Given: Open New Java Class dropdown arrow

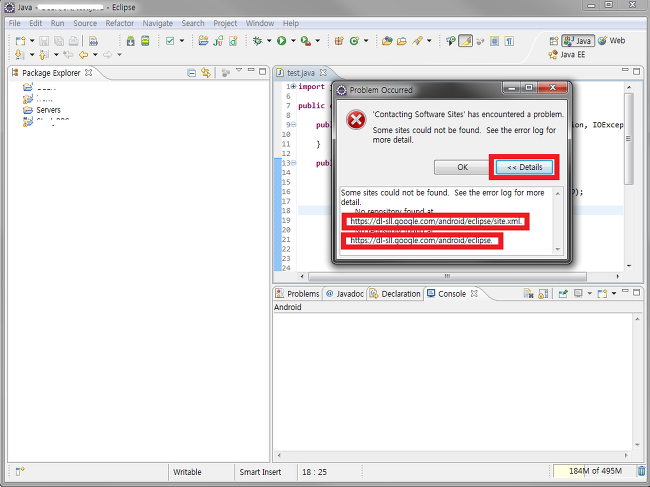Looking at the screenshot, I should click(x=366, y=41).
